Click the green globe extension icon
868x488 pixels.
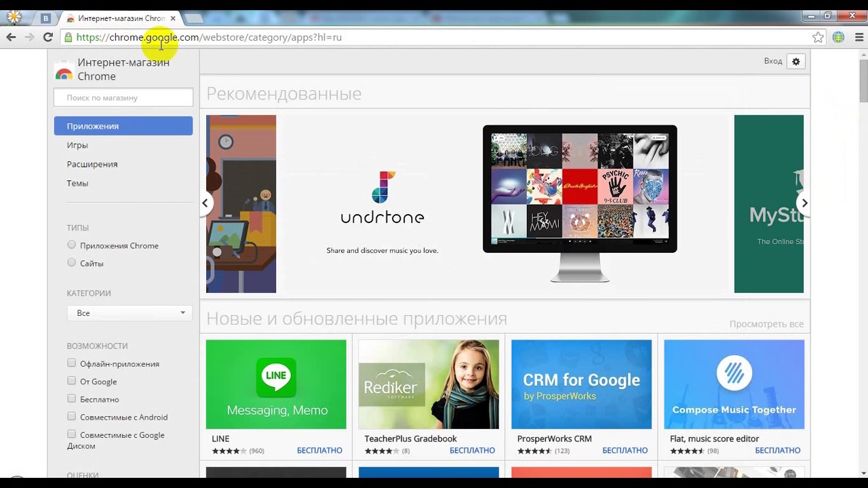(838, 37)
